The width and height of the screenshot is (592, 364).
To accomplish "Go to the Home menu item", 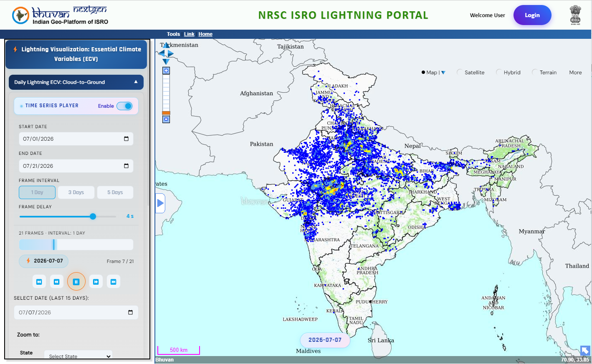I will point(205,34).
